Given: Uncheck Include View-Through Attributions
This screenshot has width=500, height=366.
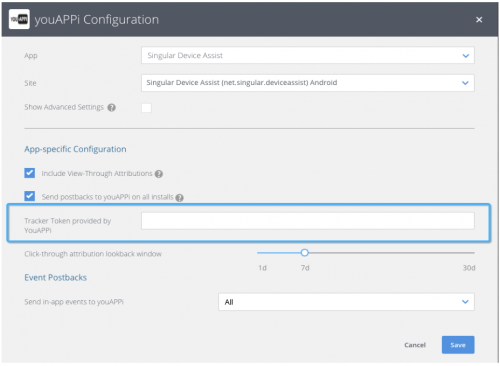Looking at the screenshot, I should coord(30,173).
